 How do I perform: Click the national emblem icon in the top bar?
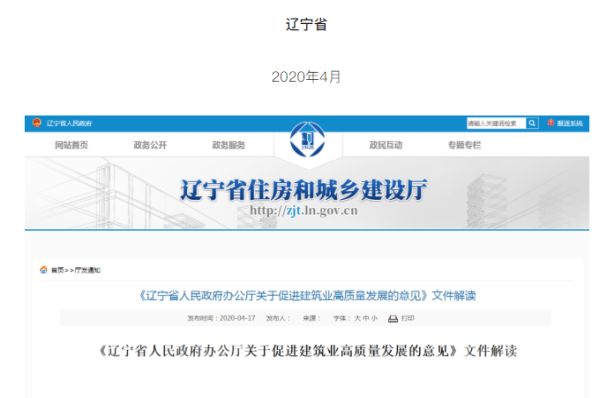pyautogui.click(x=37, y=123)
